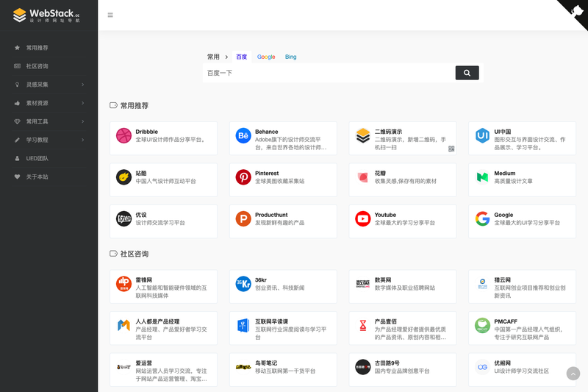Click the search magnifier button
The width and height of the screenshot is (588, 392).
467,73
